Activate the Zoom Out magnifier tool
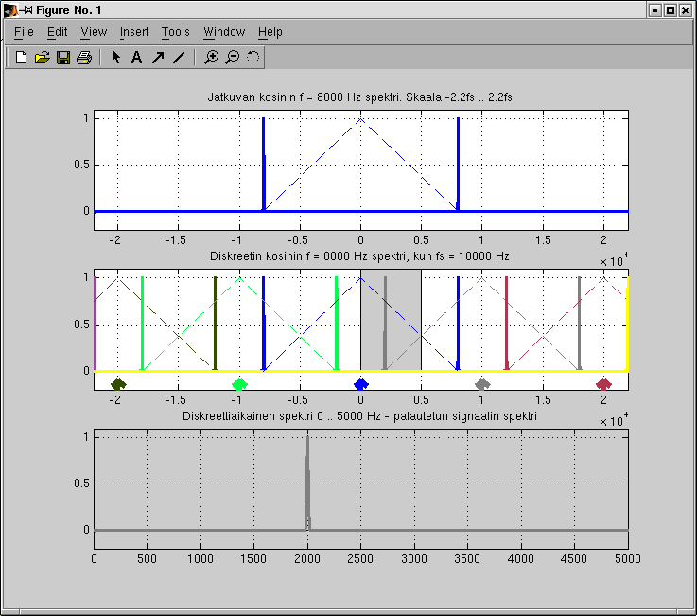The width and height of the screenshot is (697, 616). pyautogui.click(x=232, y=58)
